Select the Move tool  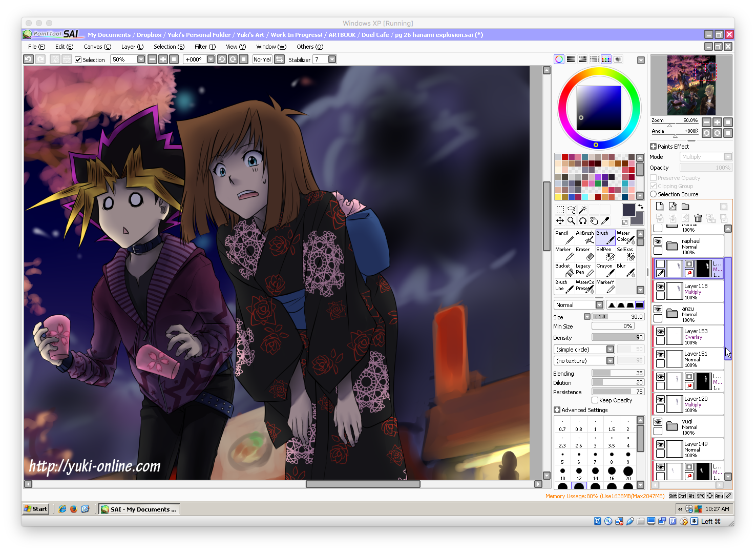click(560, 221)
